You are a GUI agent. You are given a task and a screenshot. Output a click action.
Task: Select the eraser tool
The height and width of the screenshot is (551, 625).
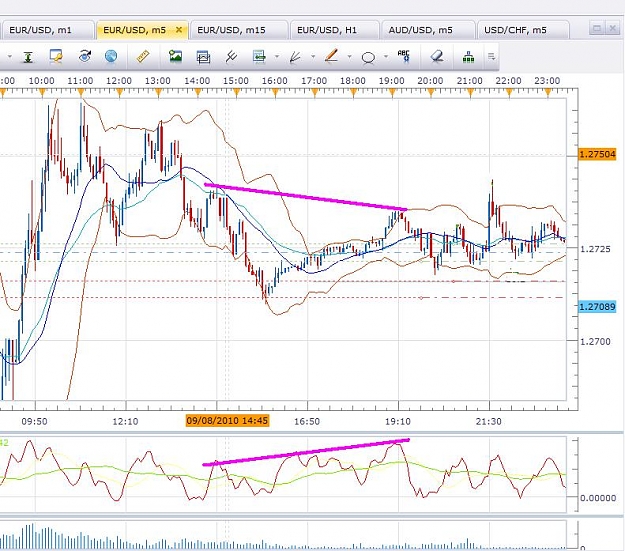pyautogui.click(x=437, y=57)
